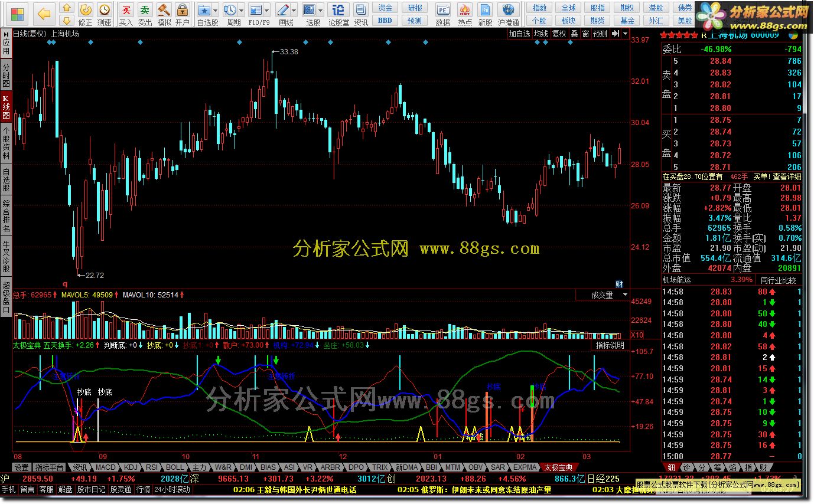
Task: Switch to the MACD indicator tab
Action: click(x=106, y=467)
